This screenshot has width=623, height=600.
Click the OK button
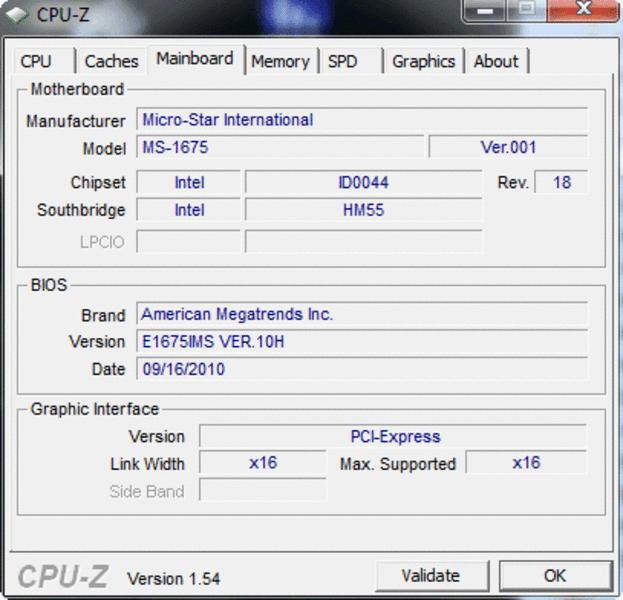point(555,576)
